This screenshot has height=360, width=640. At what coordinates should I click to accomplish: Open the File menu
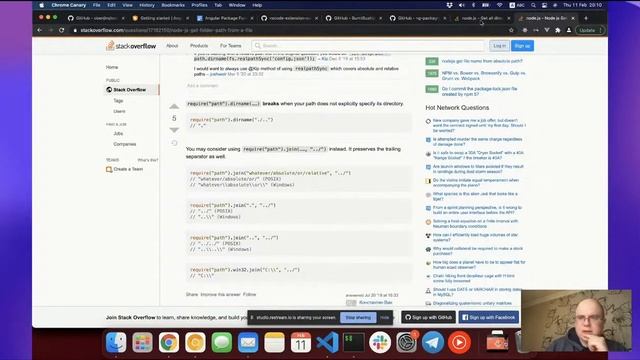(96, 5)
